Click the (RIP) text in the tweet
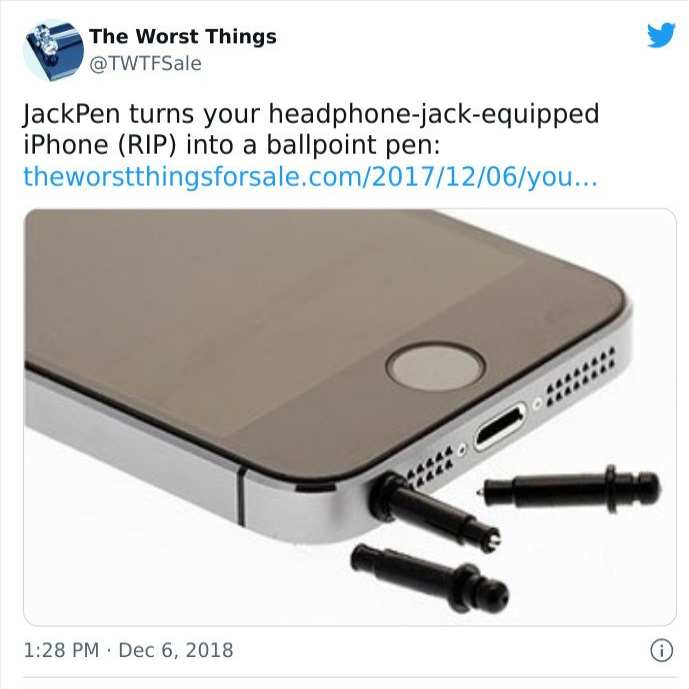 click(x=147, y=145)
